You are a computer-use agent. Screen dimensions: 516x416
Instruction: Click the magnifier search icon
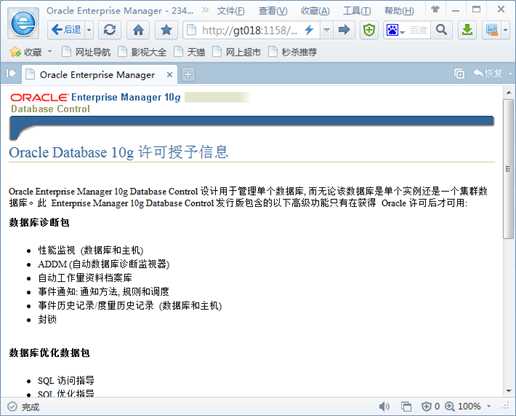click(441, 30)
